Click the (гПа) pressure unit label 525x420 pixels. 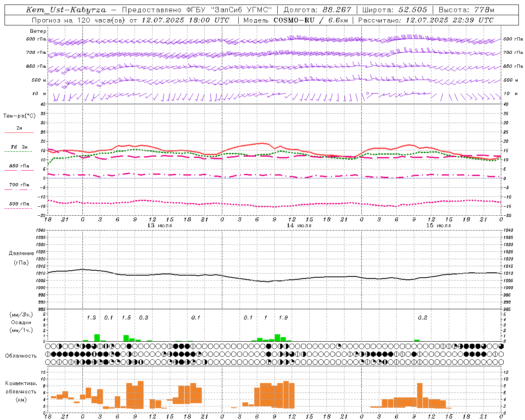point(21,263)
